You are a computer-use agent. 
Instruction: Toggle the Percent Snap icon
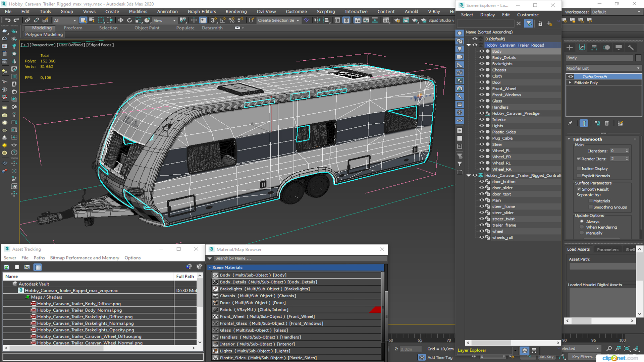(231, 20)
